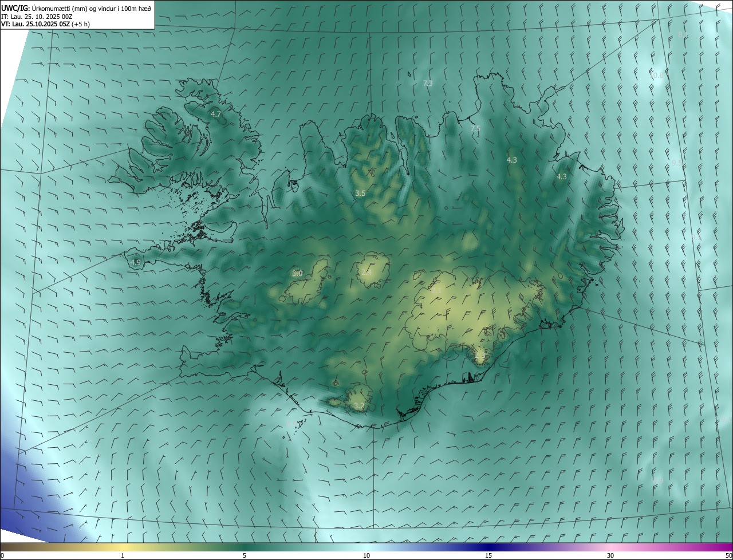The width and height of the screenshot is (733, 560).
Task: Click the colour scale tick label 1
Action: (123, 555)
